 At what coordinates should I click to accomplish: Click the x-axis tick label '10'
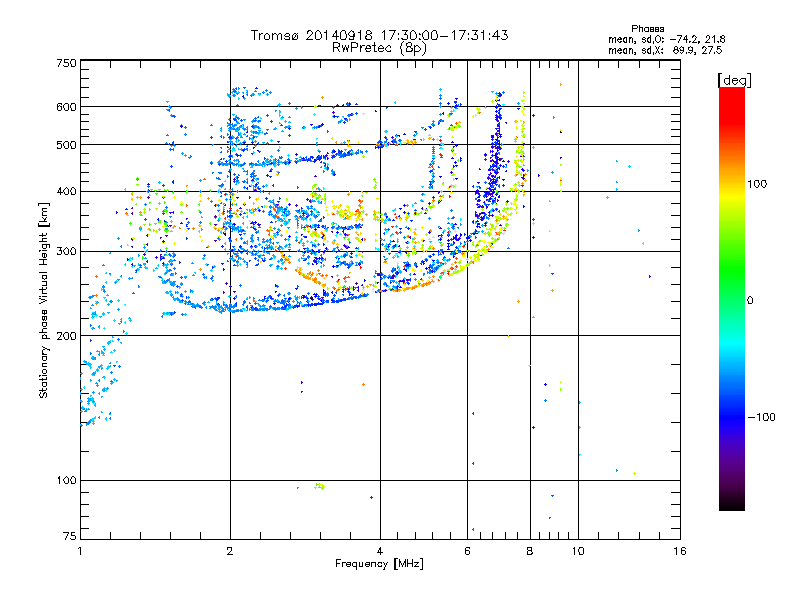[x=578, y=551]
